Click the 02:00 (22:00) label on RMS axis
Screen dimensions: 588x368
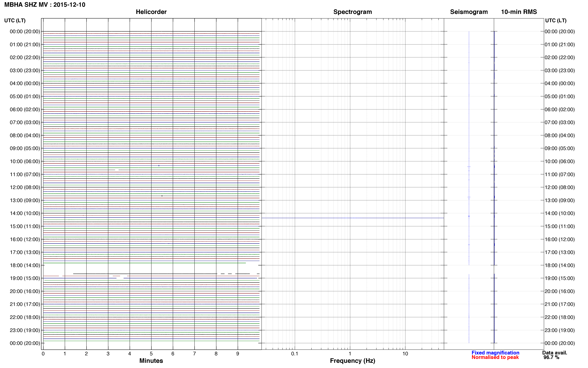560,57
